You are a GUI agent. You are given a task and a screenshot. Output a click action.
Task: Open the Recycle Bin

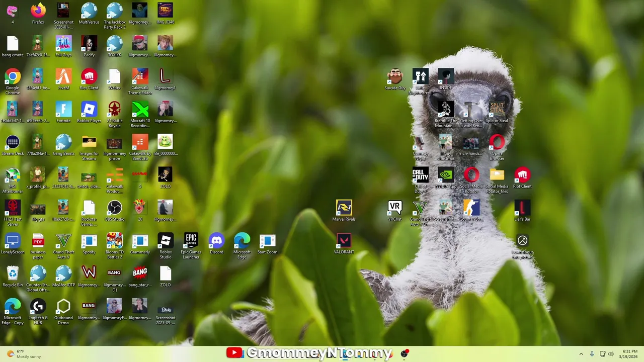[x=13, y=276]
